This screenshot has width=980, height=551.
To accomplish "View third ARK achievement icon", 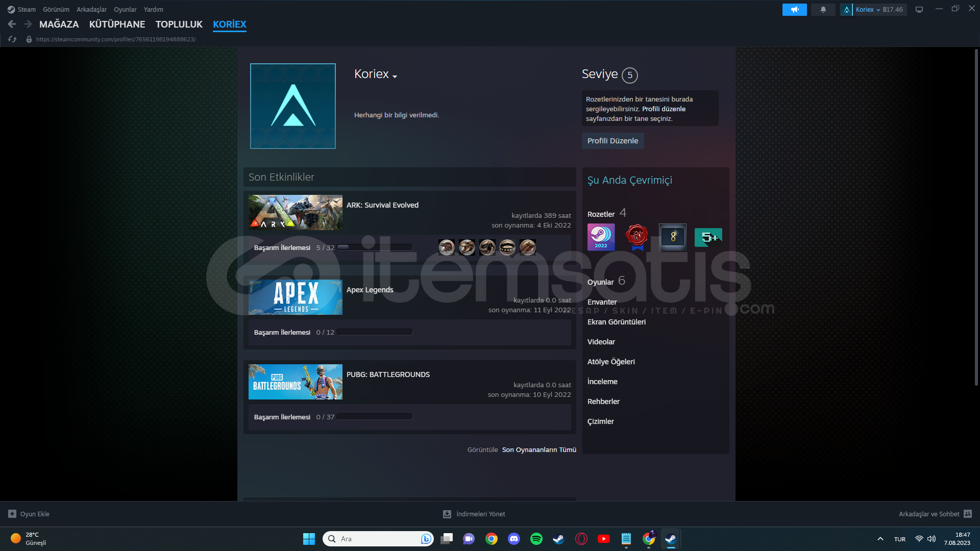I will (487, 247).
